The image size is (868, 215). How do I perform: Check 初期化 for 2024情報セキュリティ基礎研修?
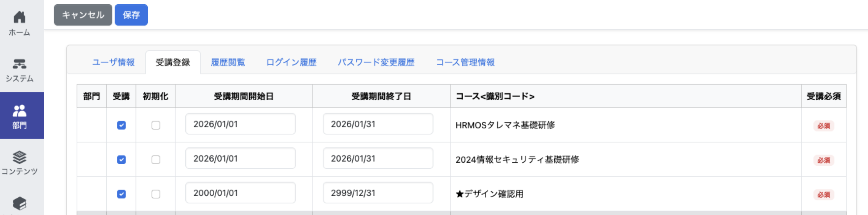pos(156,160)
